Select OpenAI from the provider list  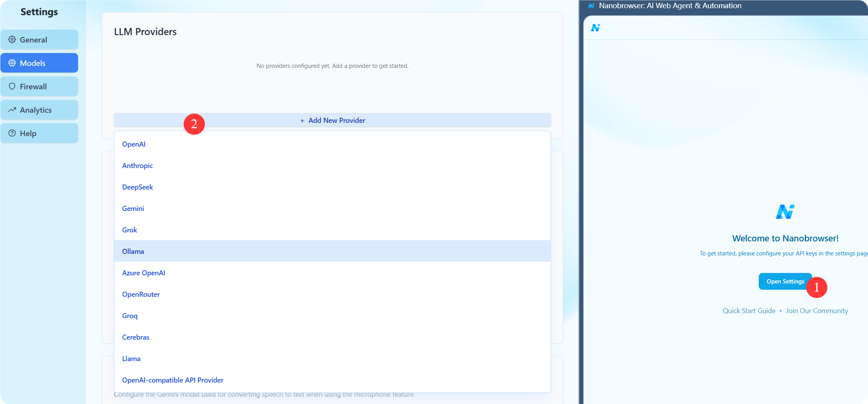tap(134, 144)
